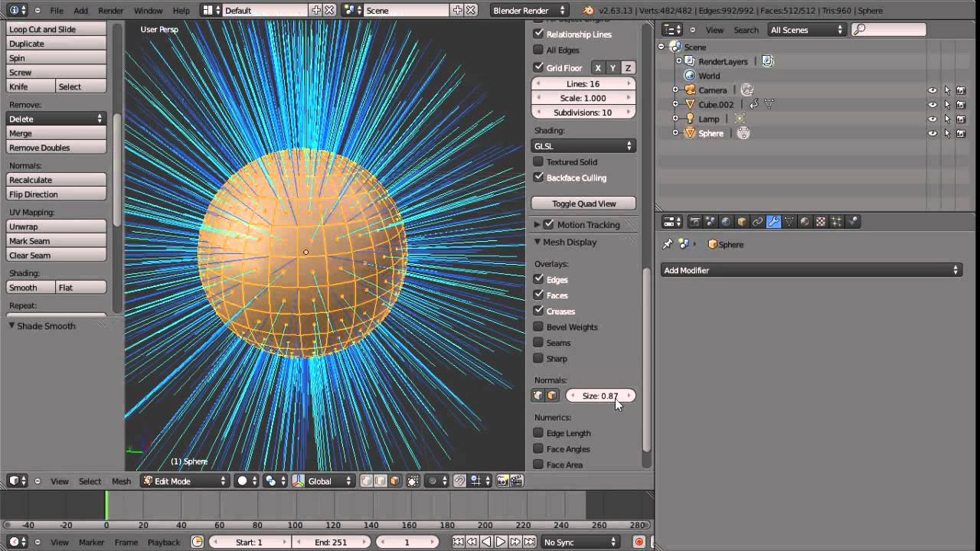Open the GLSL shading dropdown

point(583,145)
